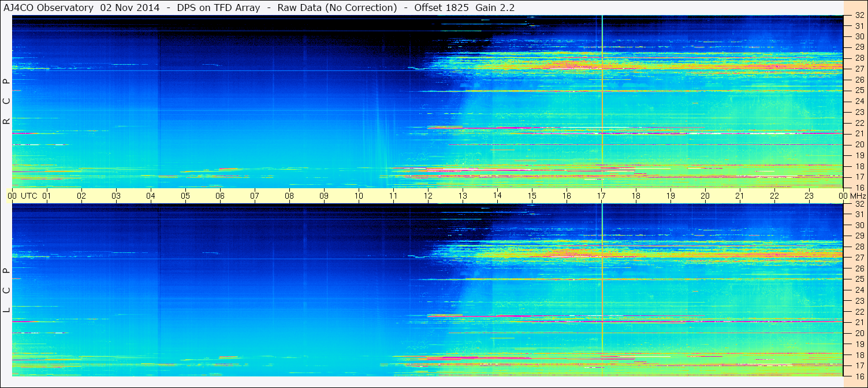
Task: Click the 24 MHz label on LCP scale
Action: point(859,290)
